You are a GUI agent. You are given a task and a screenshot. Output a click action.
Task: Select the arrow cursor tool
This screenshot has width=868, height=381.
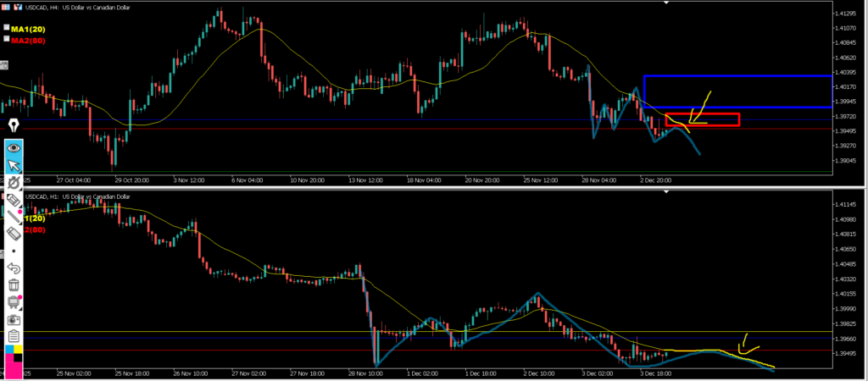pyautogui.click(x=14, y=165)
